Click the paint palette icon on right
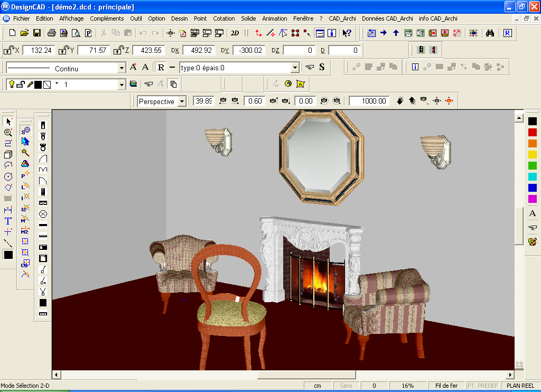This screenshot has width=541, height=392. tap(533, 241)
